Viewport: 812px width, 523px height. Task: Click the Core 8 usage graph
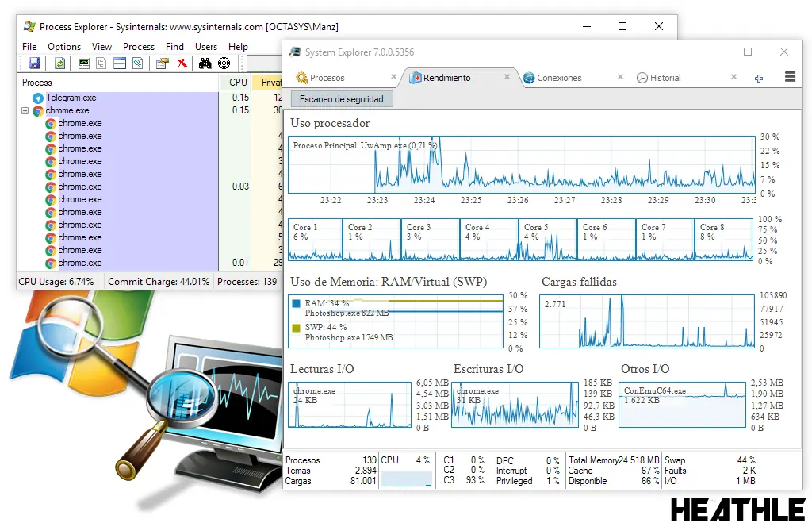(x=723, y=240)
